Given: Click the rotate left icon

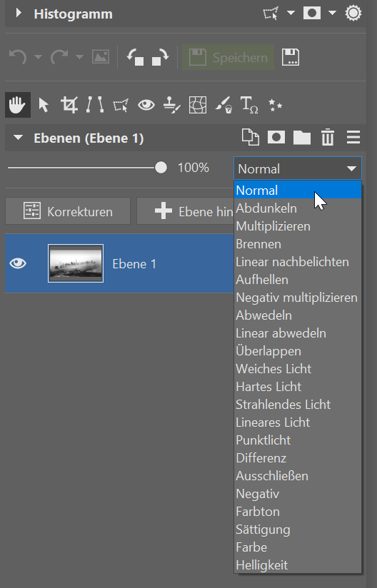Looking at the screenshot, I should 135,57.
